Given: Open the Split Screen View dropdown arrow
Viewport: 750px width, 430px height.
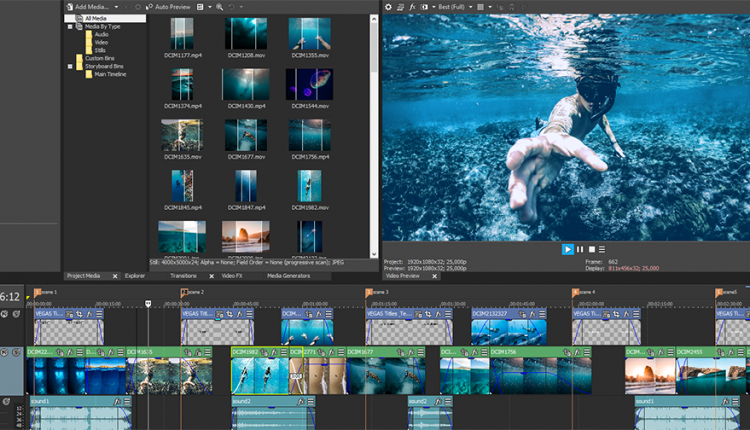Looking at the screenshot, I should [433, 7].
